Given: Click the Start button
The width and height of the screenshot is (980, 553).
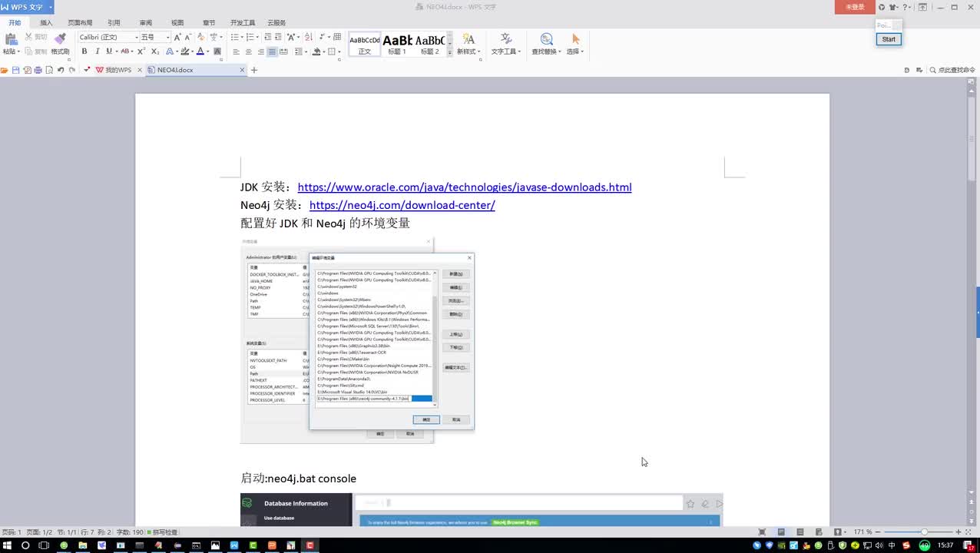Looking at the screenshot, I should (x=889, y=39).
